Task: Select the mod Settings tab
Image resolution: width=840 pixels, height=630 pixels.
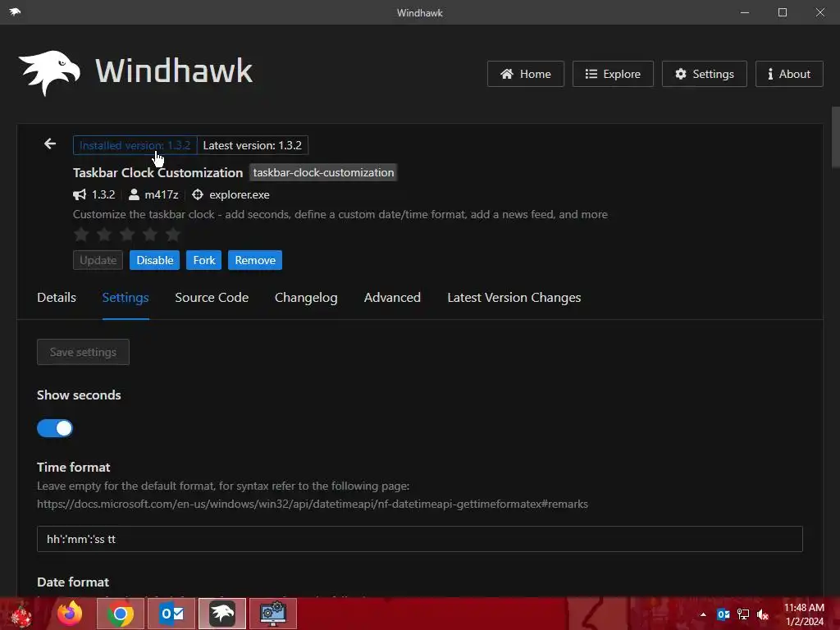Action: 126,297
